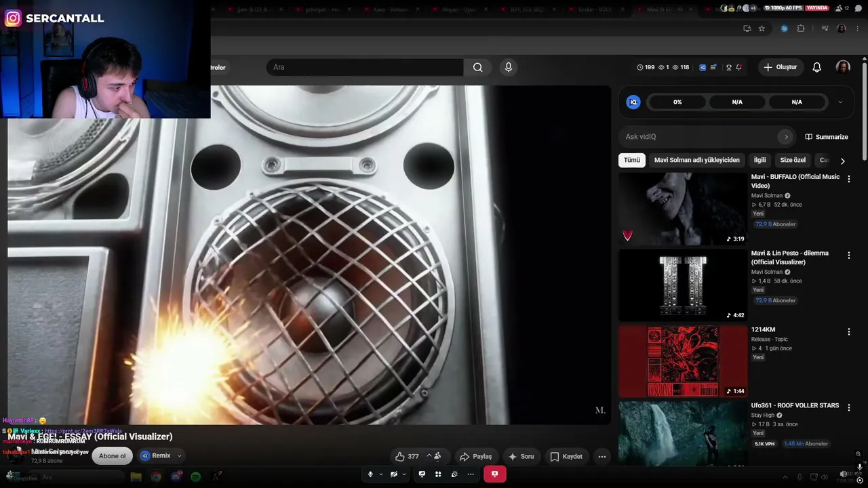The image size is (868, 488).
Task: Open the vidIQ trophy icon
Action: pyautogui.click(x=729, y=67)
